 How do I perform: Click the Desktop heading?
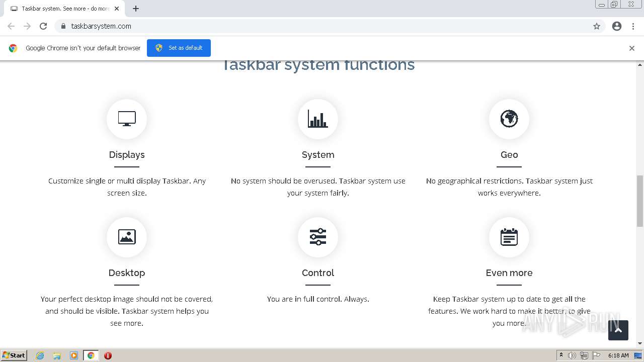pyautogui.click(x=127, y=273)
